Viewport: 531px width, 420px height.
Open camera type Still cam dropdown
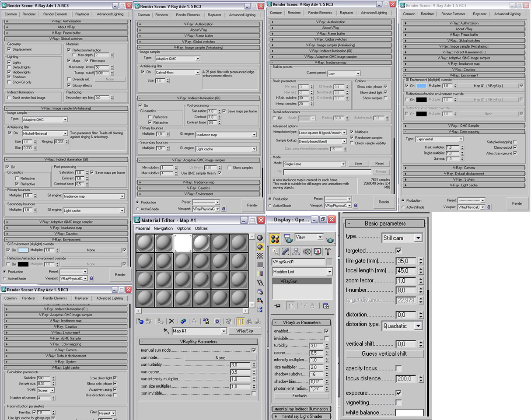(402, 238)
